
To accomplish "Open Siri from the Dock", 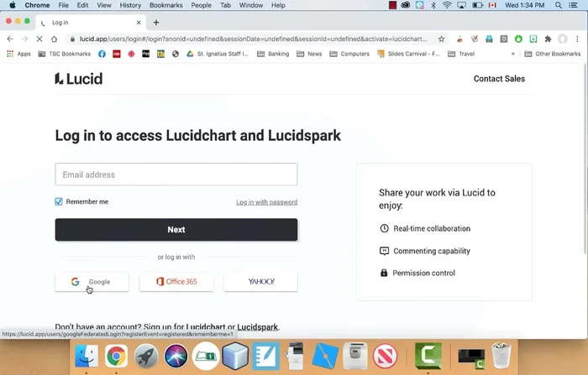I will pos(176,356).
